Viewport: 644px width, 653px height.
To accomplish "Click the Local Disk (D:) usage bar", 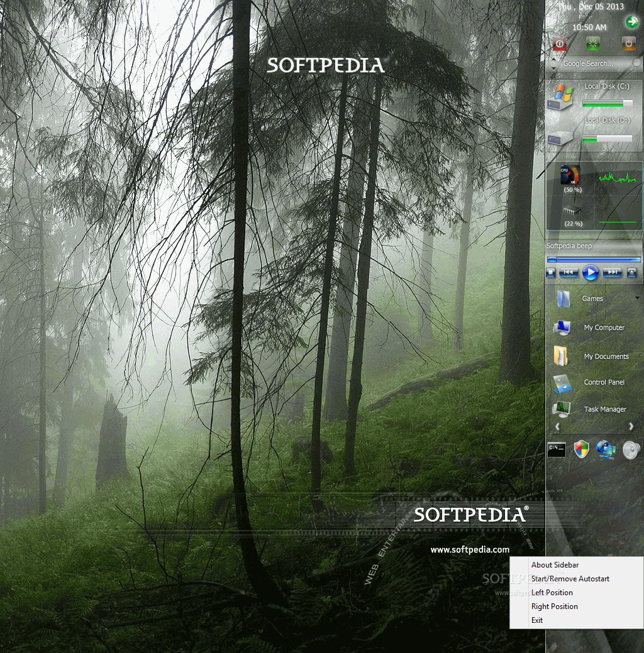I will (608, 139).
